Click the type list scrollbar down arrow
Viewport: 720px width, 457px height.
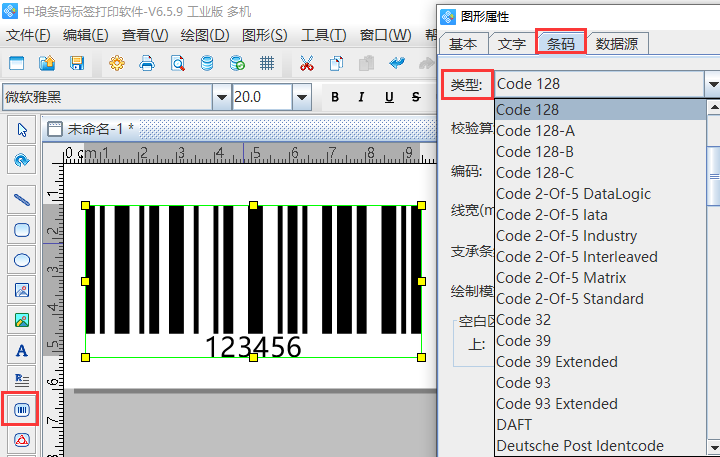[x=714, y=447]
